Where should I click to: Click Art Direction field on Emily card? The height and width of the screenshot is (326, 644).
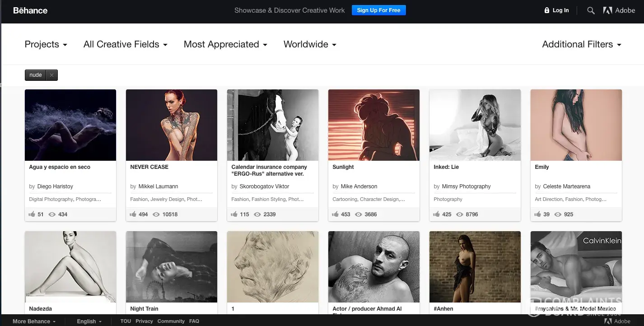tap(549, 199)
